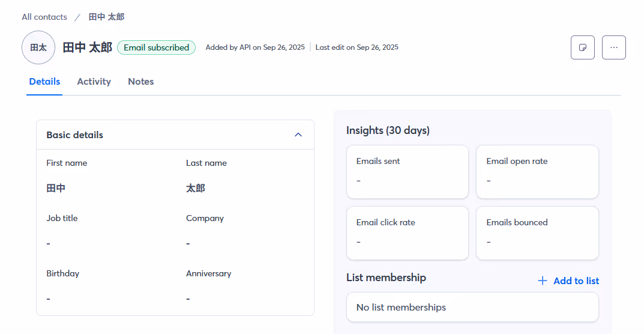Click the empty Job title field
The image size is (644, 334).
click(x=49, y=243)
